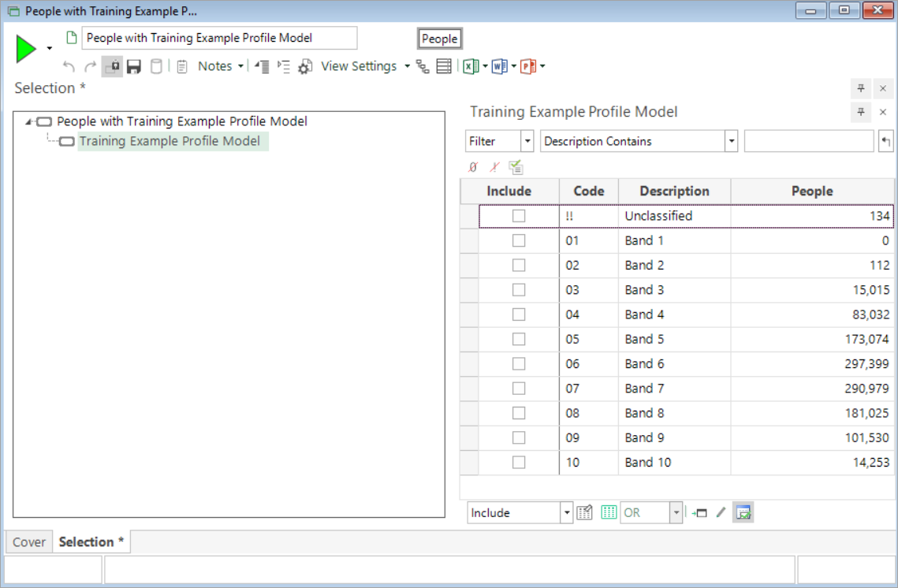Collapse the People with Training Example Profile Model node
898x588 pixels.
pos(28,121)
